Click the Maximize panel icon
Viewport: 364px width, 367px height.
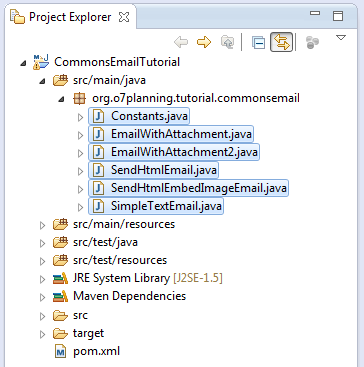pyautogui.click(x=338, y=16)
